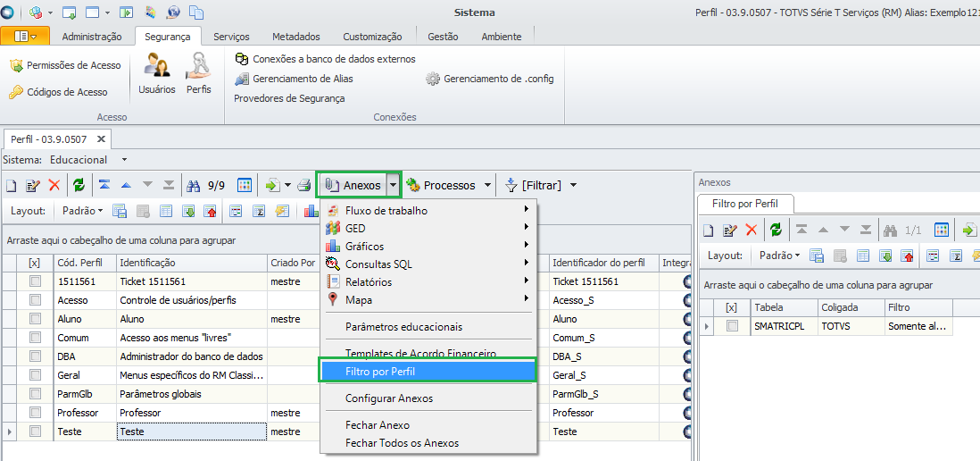
Task: Open the orange application menu button
Action: (25, 37)
